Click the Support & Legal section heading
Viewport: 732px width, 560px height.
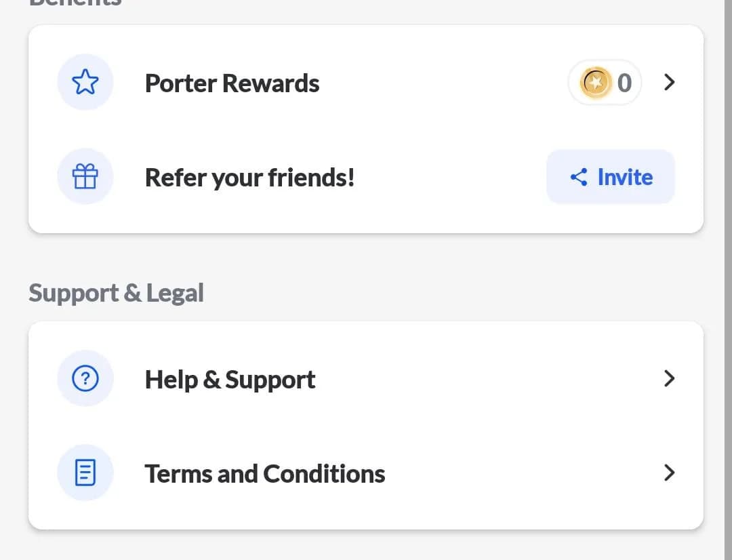click(116, 294)
